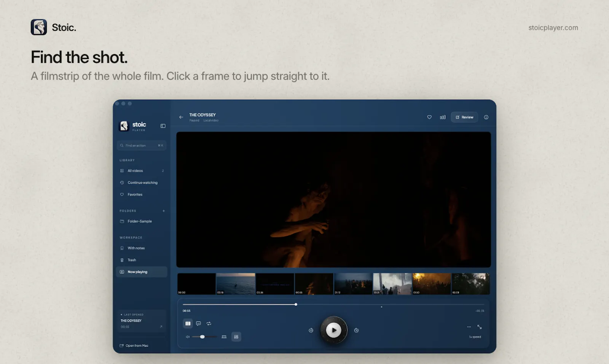Click the stoic player logo in sidebar
Screen dimensions: 609x364
point(133,126)
